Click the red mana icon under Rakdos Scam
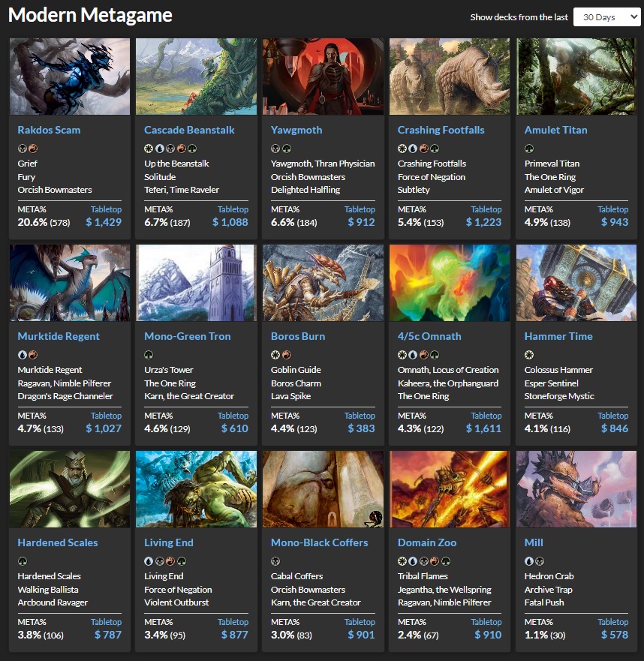This screenshot has width=644, height=661. click(33, 149)
